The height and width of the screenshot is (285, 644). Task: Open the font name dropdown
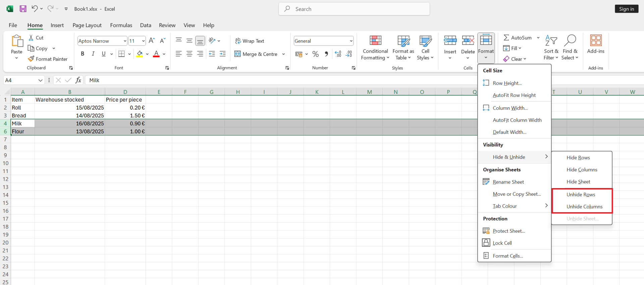click(125, 41)
